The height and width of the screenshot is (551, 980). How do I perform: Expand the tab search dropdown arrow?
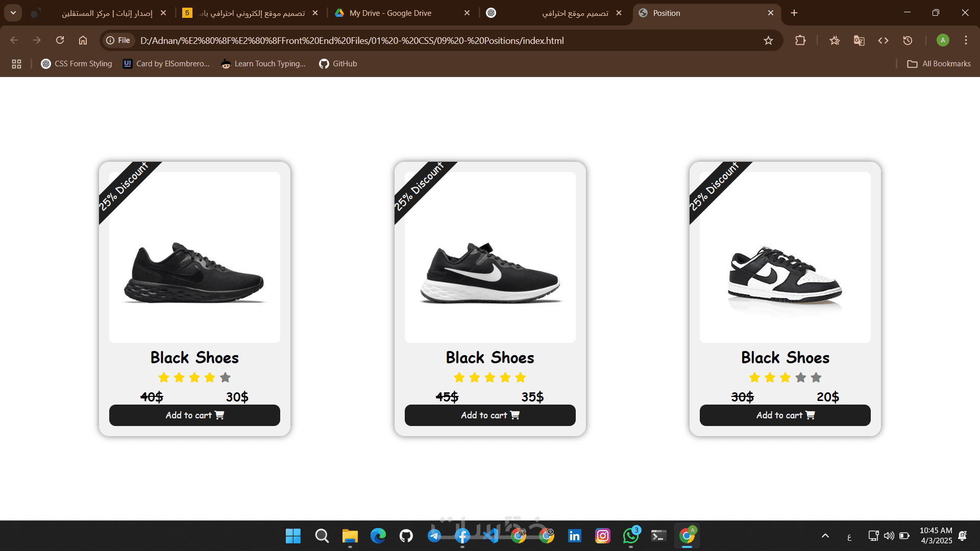(13, 13)
